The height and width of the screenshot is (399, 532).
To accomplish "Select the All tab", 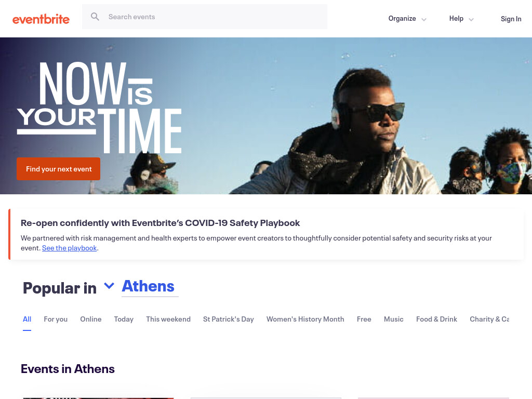I will click(x=27, y=320).
